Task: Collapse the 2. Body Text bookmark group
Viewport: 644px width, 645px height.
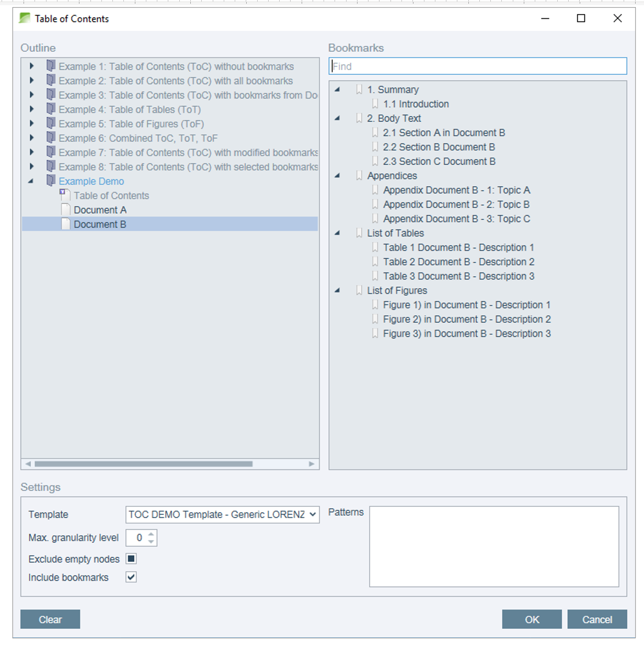Action: [x=338, y=118]
